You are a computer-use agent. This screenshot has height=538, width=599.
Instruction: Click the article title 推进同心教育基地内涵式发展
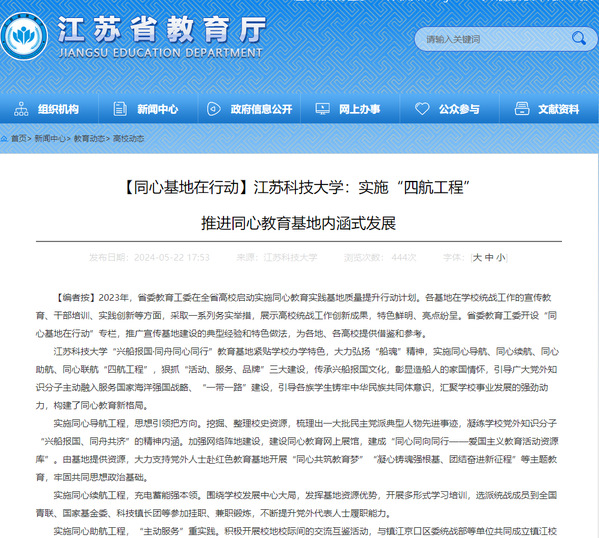[x=299, y=223]
